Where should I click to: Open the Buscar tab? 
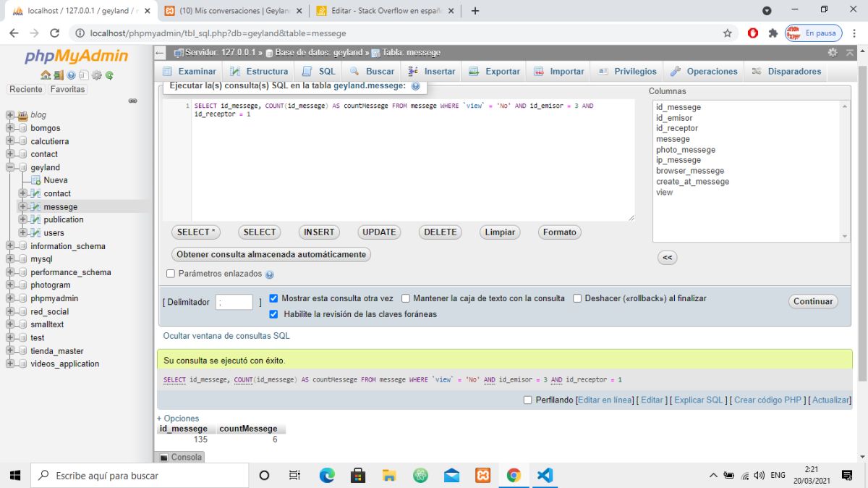point(372,72)
